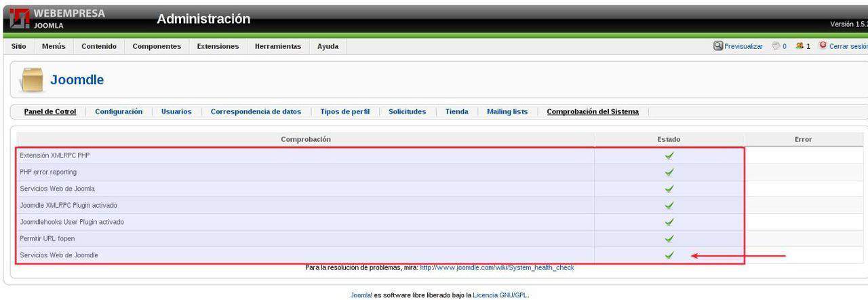Image resolution: width=868 pixels, height=300 pixels.
Task: Click the Administración header title
Action: tap(203, 19)
